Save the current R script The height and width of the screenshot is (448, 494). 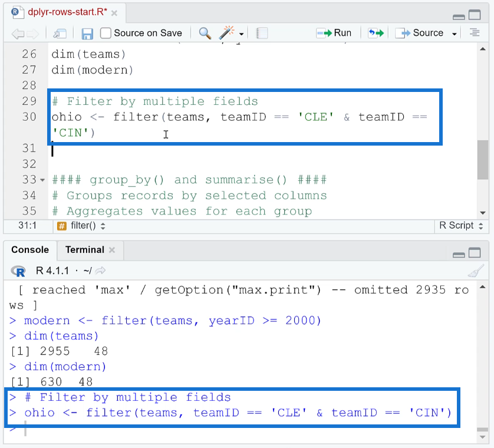click(x=87, y=34)
